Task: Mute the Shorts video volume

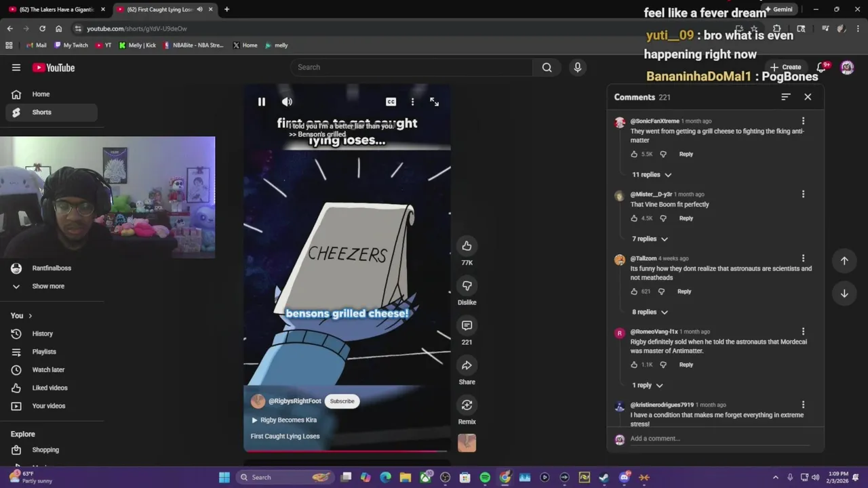Action: (x=287, y=102)
